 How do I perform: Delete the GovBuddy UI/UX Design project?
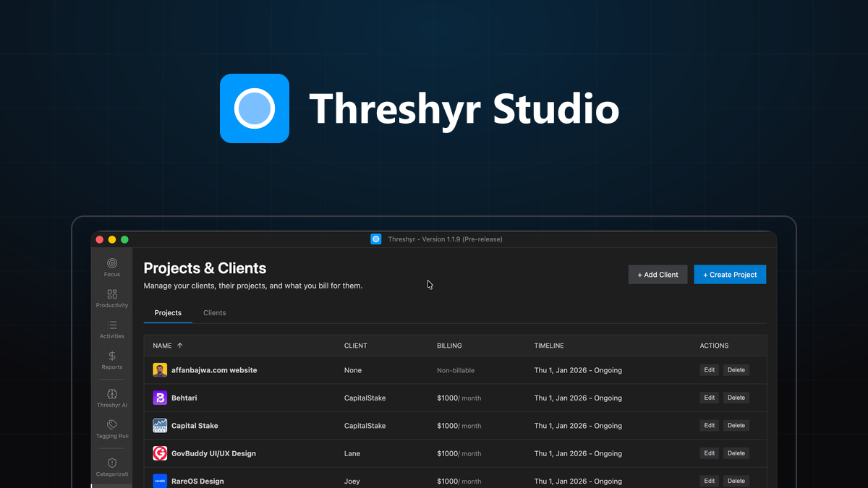pyautogui.click(x=736, y=453)
